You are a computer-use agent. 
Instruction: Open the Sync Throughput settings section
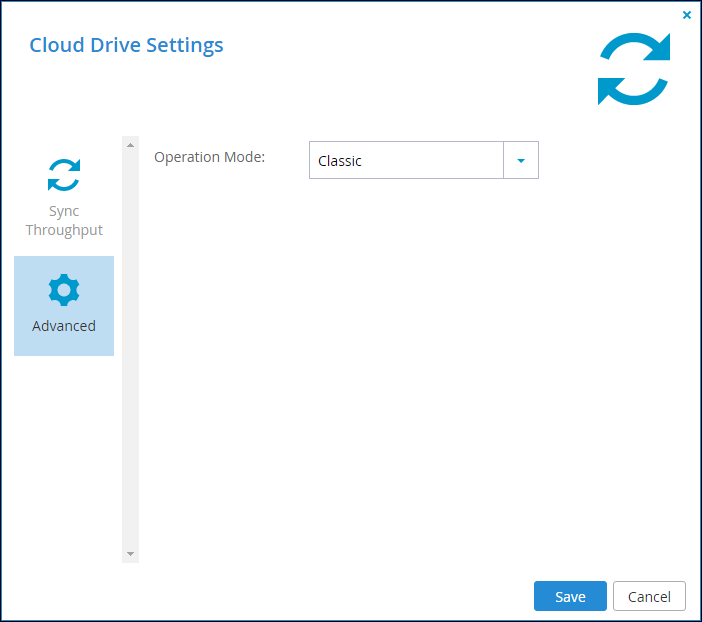coord(64,198)
